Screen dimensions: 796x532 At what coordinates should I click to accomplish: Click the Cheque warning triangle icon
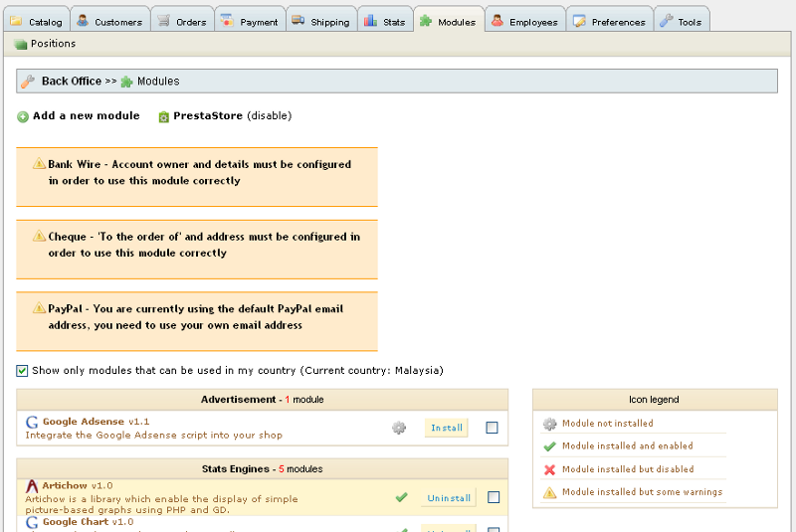click(x=39, y=236)
